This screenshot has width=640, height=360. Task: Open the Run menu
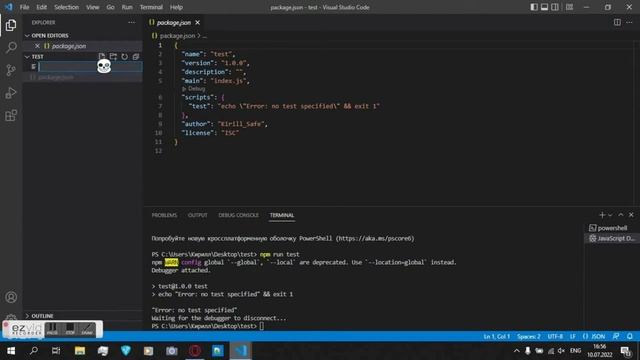coord(127,7)
